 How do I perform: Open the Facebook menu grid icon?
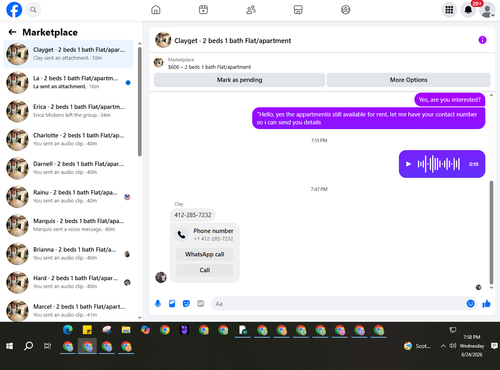(449, 10)
